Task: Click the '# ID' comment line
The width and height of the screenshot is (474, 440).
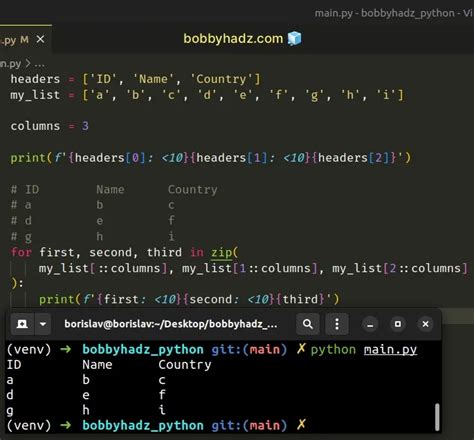Action: pos(25,190)
